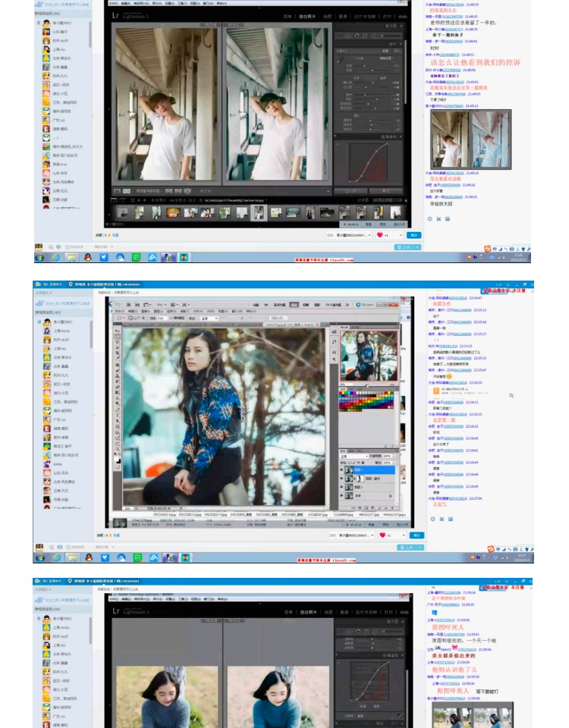569x728 pixels.
Task: Toggle the Y|Y before/after view in train-photo Lightroom
Action: (127, 191)
